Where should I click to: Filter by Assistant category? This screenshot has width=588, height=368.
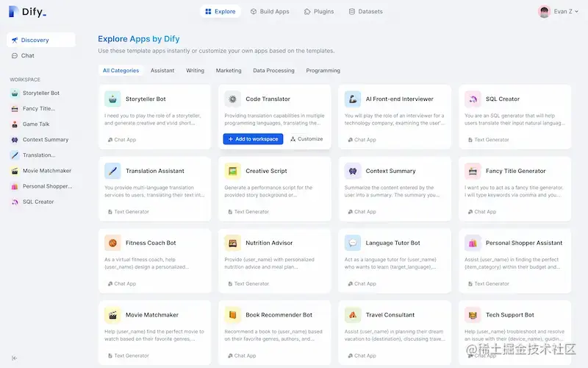(x=162, y=71)
